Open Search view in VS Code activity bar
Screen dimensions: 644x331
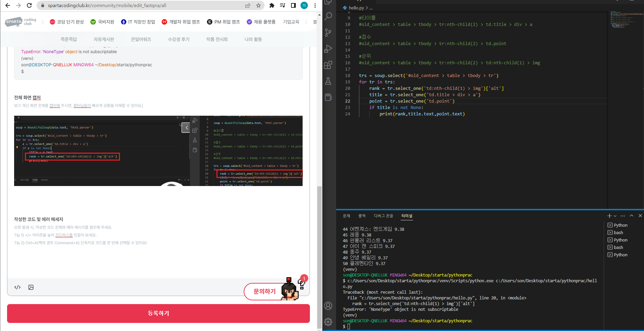point(328,16)
